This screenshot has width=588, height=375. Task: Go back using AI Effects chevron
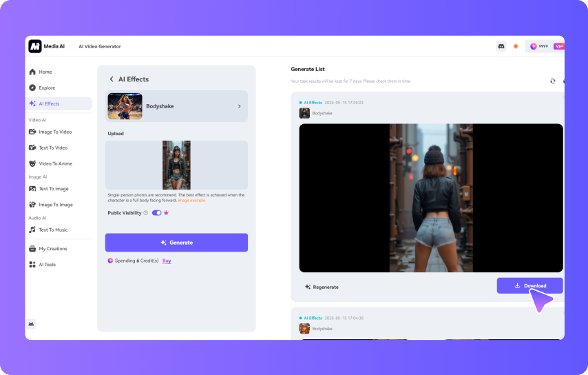(x=112, y=79)
